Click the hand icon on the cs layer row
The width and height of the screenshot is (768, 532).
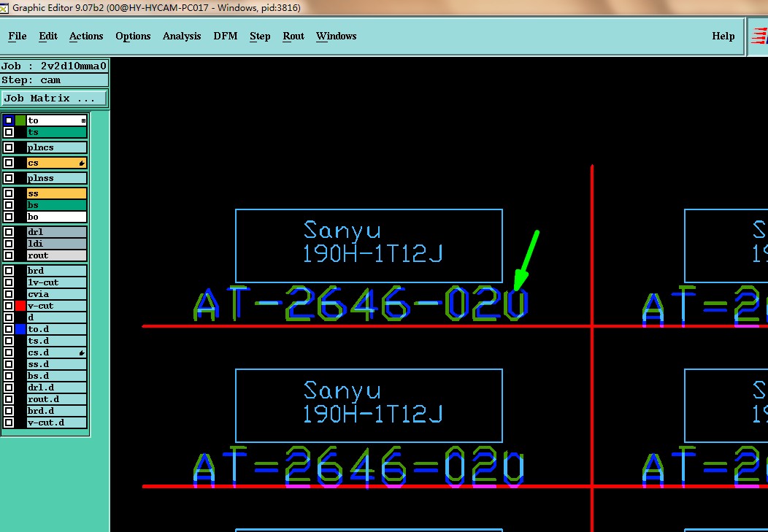[x=82, y=163]
